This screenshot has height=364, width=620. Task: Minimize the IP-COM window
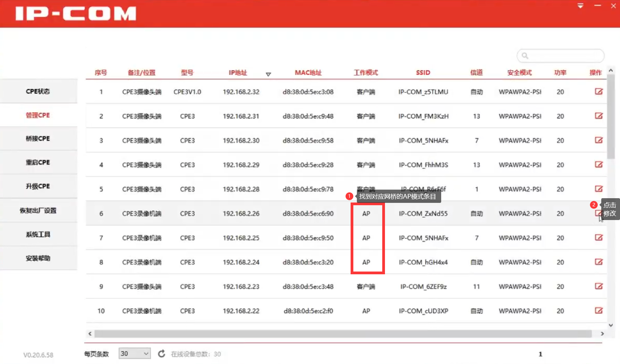coord(597,5)
